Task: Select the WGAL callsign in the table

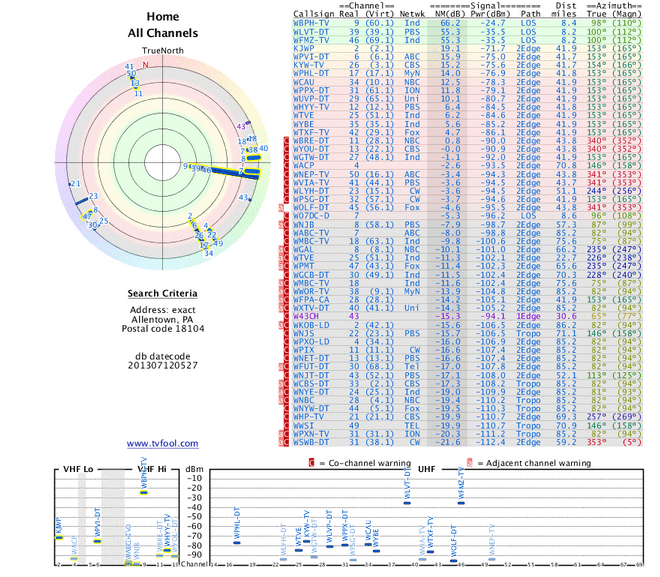Action: tap(303, 249)
